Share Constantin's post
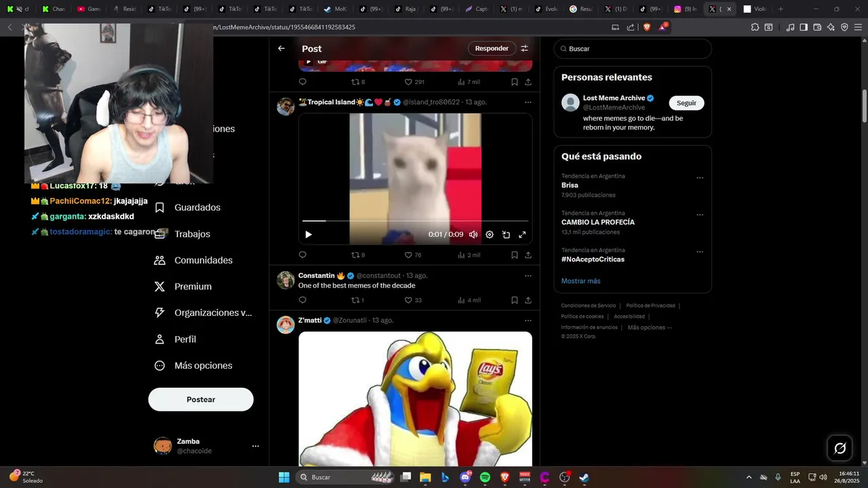This screenshot has height=488, width=868. [x=528, y=300]
